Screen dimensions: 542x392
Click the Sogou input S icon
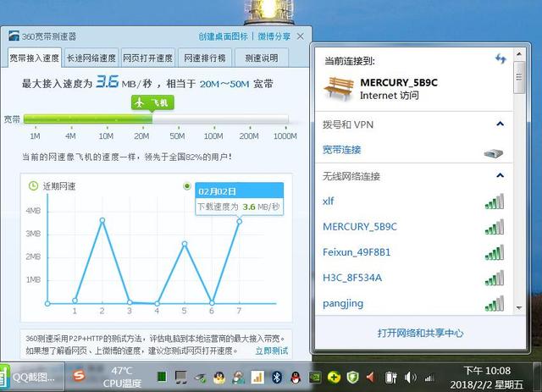tap(79, 375)
